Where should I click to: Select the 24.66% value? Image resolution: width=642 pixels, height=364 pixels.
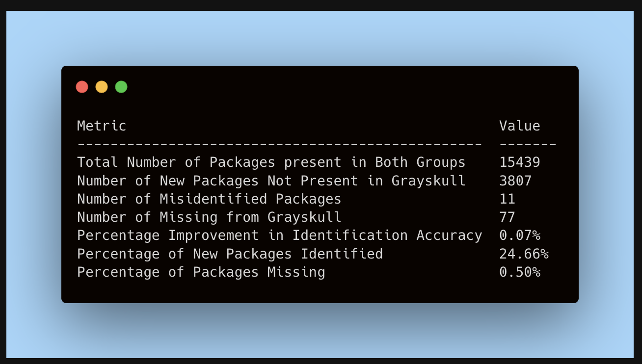(x=524, y=254)
